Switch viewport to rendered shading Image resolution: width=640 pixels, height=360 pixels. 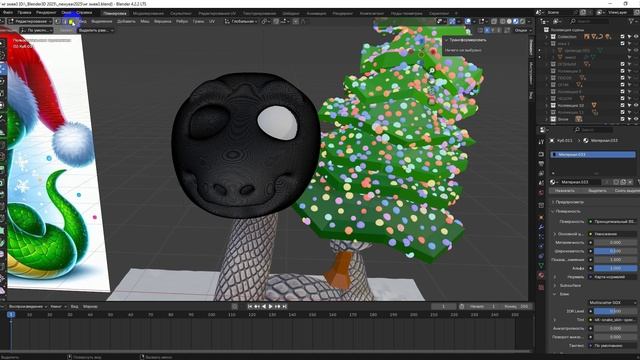click(522, 21)
